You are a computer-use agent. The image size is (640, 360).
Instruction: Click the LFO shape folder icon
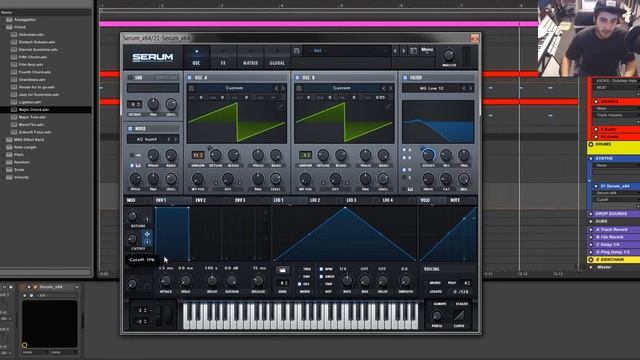282,270
